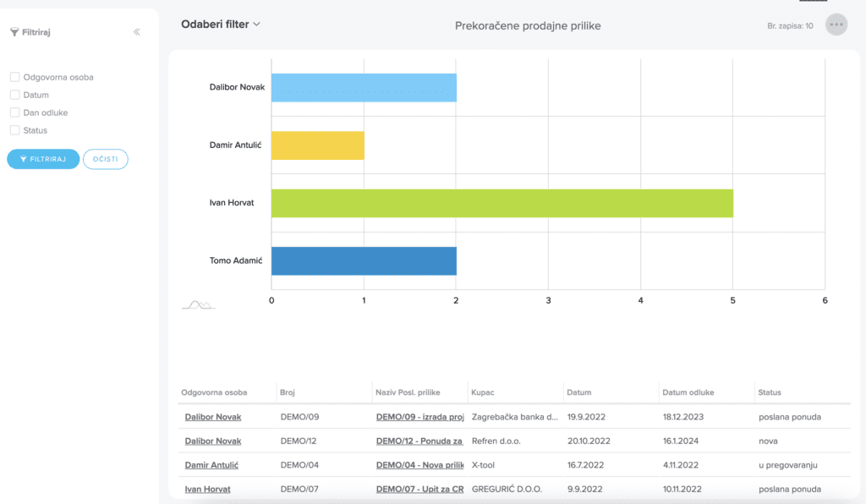Open DEMO/07 - Upit za CR link

point(419,489)
